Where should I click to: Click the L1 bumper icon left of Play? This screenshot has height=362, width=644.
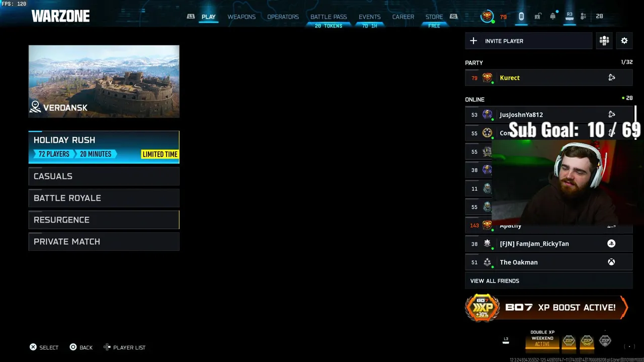(191, 17)
